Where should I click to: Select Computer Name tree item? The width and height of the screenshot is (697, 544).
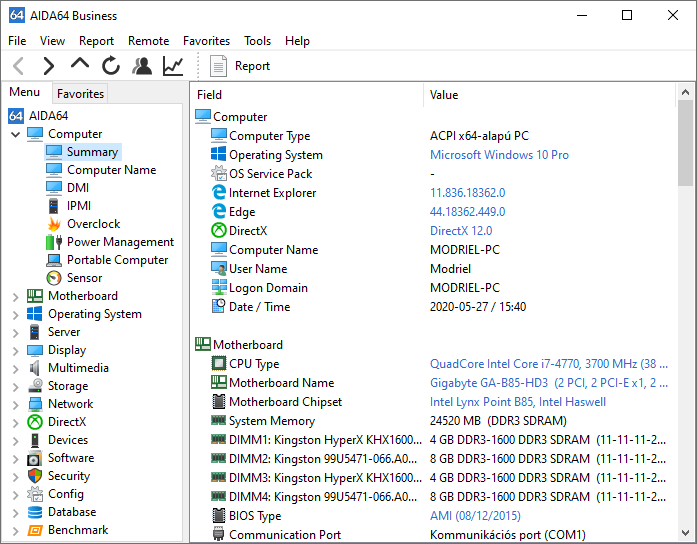[112, 170]
